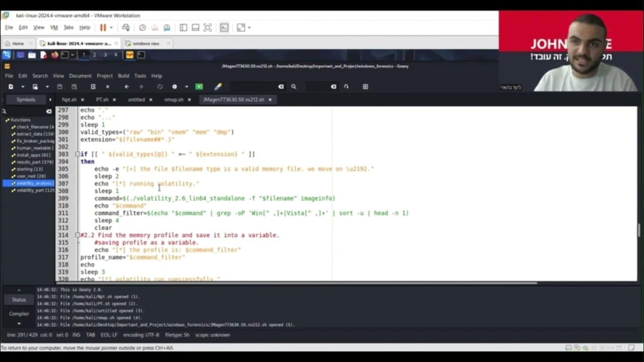
Task: Click the VMware snapshot clock icon
Action: (x=142, y=28)
